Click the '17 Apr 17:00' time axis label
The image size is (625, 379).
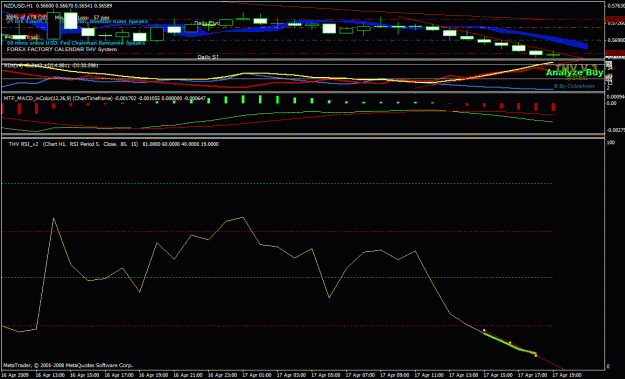[x=532, y=375]
